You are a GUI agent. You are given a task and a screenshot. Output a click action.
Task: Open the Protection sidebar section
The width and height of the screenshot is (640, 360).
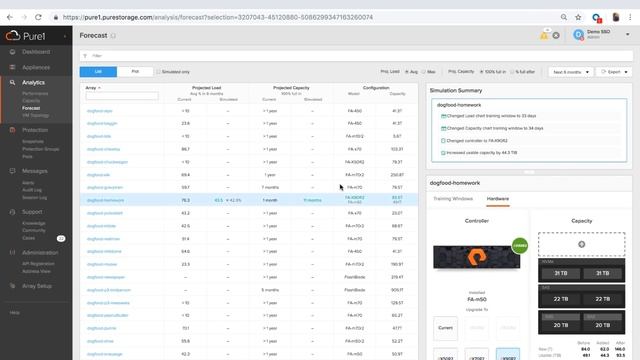pyautogui.click(x=35, y=130)
